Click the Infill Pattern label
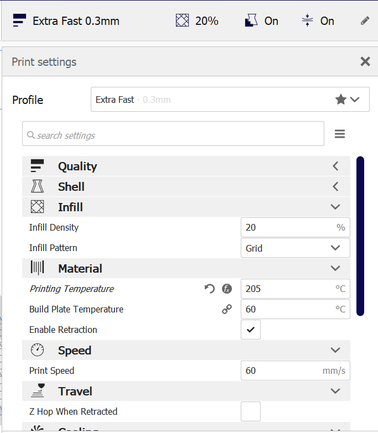Image resolution: width=378 pixels, height=433 pixels. click(x=53, y=248)
